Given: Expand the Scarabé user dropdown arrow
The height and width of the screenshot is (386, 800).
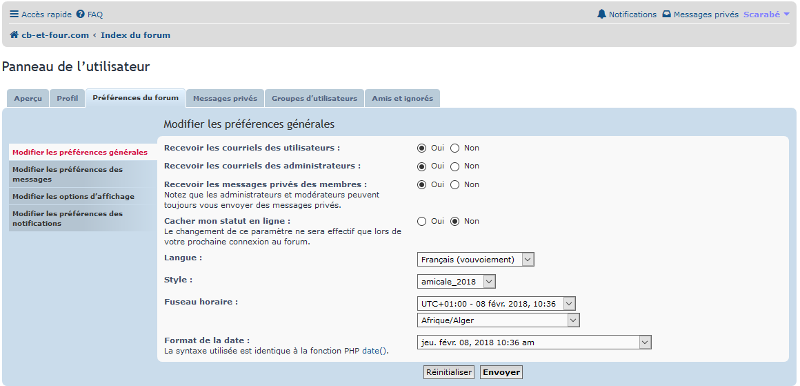Looking at the screenshot, I should pyautogui.click(x=786, y=14).
